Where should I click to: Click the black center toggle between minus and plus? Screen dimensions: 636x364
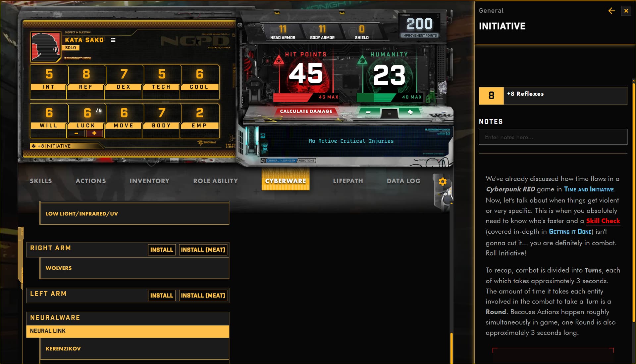pos(390,113)
